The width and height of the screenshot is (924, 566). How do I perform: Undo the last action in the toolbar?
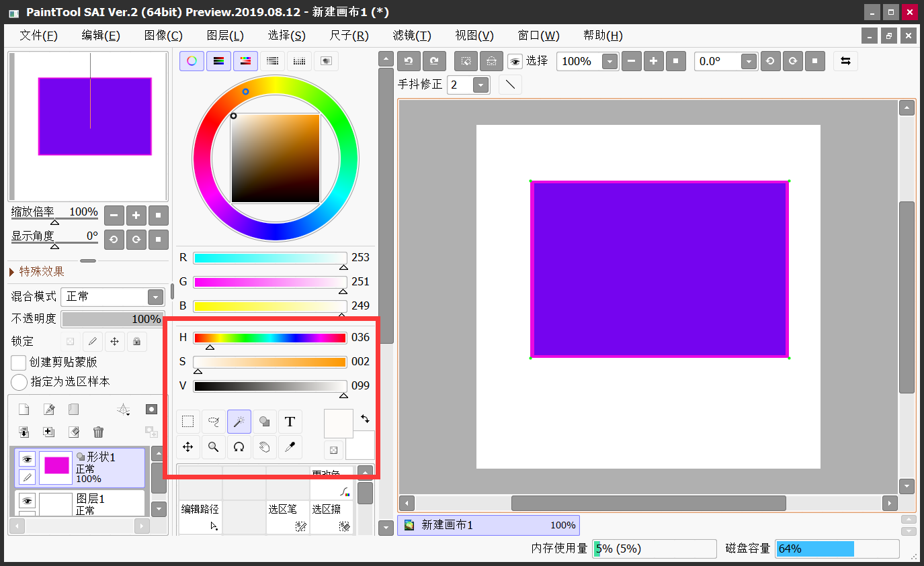point(409,61)
